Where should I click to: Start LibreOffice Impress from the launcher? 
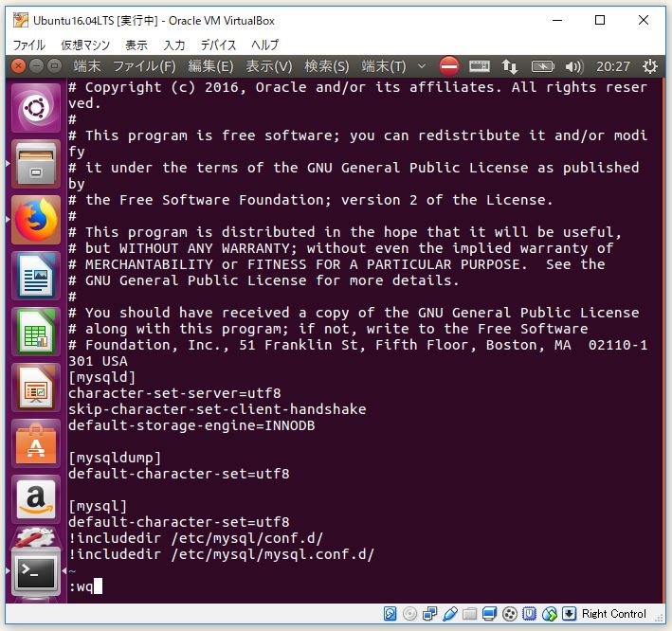pyautogui.click(x=36, y=388)
